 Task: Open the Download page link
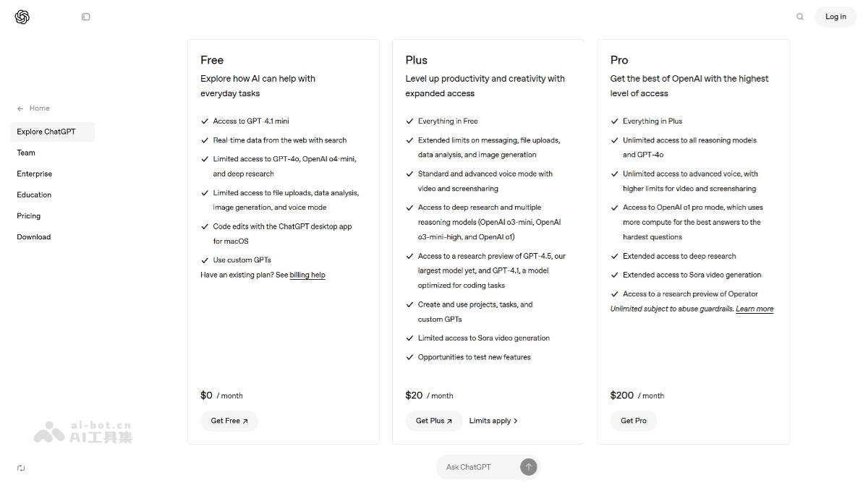click(x=34, y=236)
